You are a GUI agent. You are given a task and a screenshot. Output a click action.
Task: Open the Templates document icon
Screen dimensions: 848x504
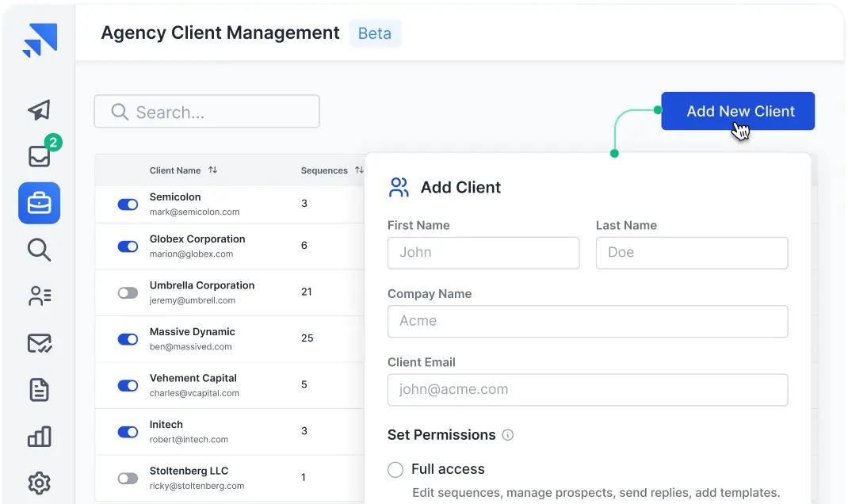click(x=39, y=389)
